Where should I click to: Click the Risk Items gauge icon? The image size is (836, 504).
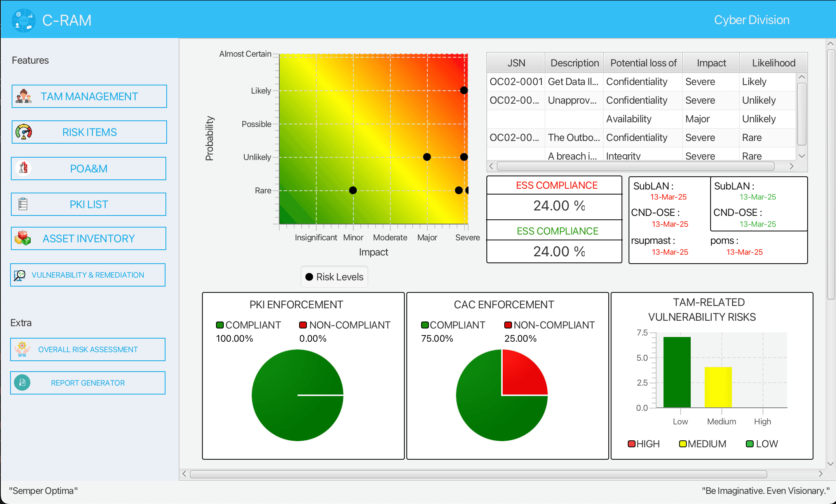tap(24, 132)
